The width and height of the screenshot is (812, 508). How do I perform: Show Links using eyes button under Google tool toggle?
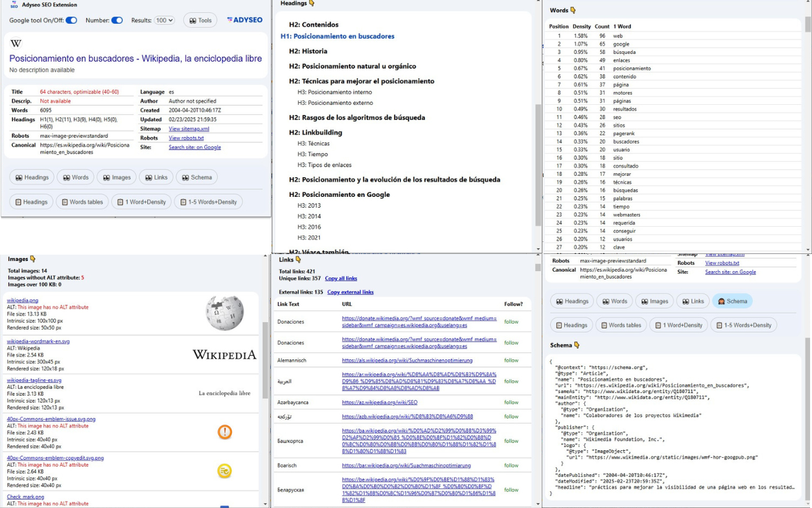point(156,177)
